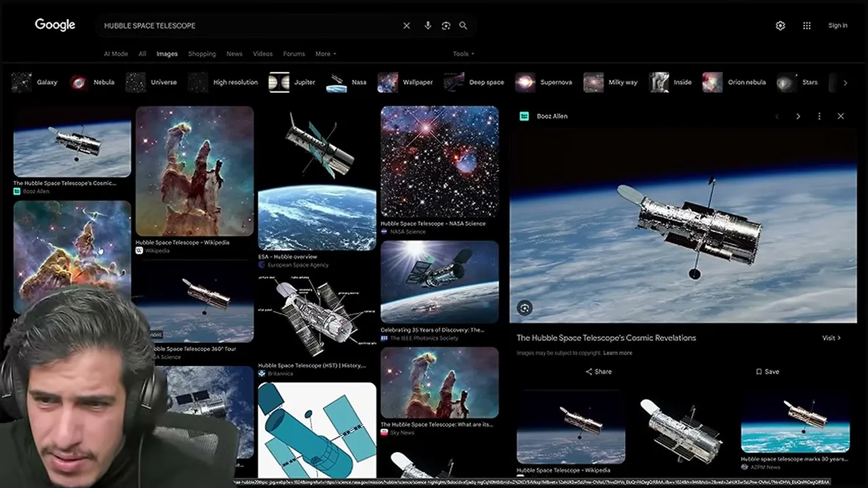Open the Learn more copyright link
The width and height of the screenshot is (868, 488).
[x=618, y=353]
